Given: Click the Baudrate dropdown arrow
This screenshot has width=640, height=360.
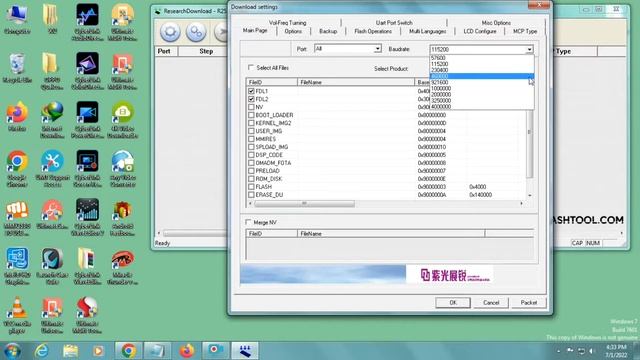Looking at the screenshot, I should [529, 49].
